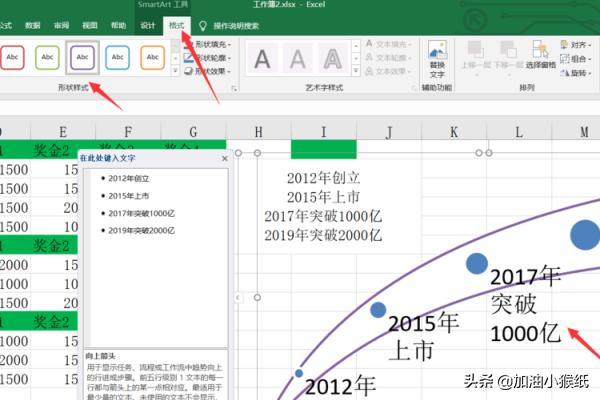Open the WordArt styles dialog launcher

point(414,88)
